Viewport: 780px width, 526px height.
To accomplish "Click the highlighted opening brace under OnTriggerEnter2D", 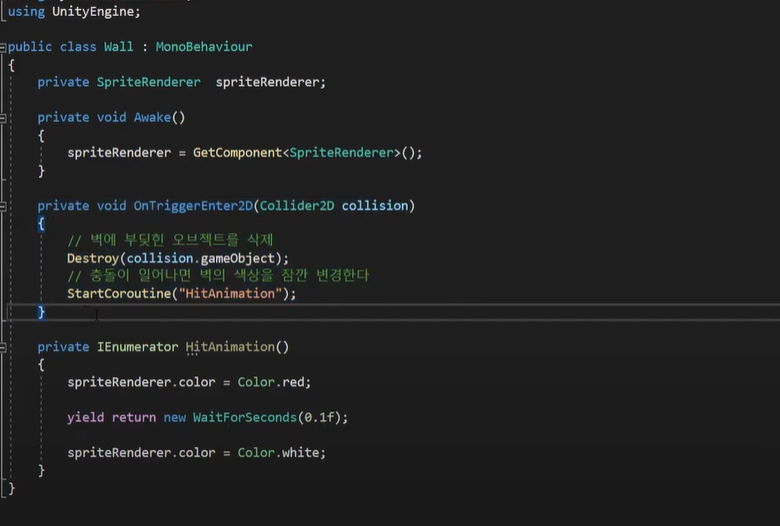I will pos(41,223).
